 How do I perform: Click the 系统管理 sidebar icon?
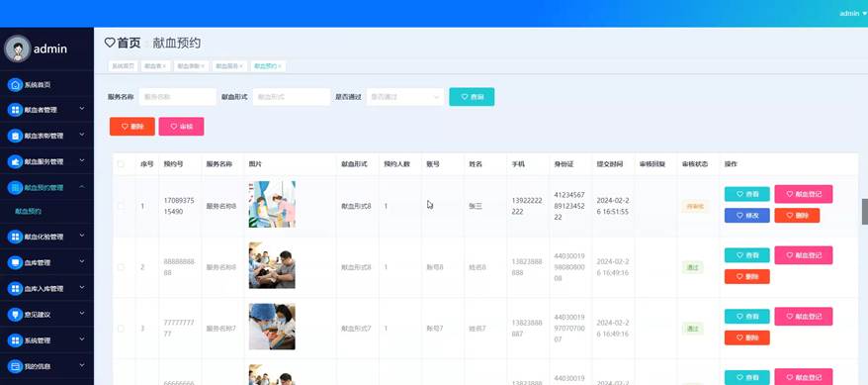15,340
